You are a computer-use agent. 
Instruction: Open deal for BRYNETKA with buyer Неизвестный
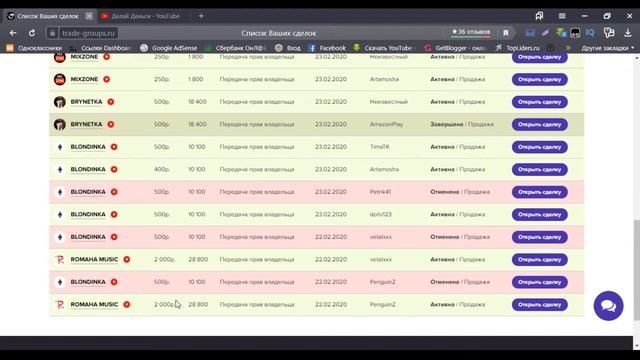539,102
